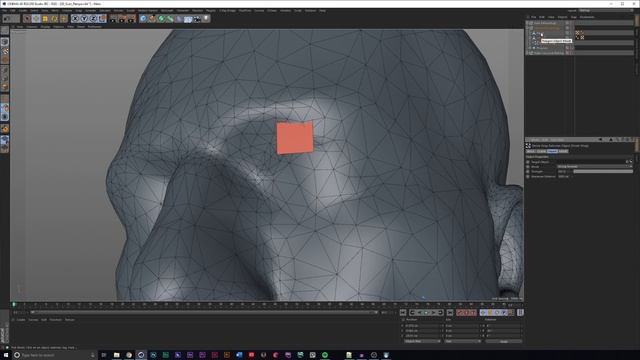Toggle Enable Snap in left palette
Viewport: 640px width, 360px height.
(5, 129)
